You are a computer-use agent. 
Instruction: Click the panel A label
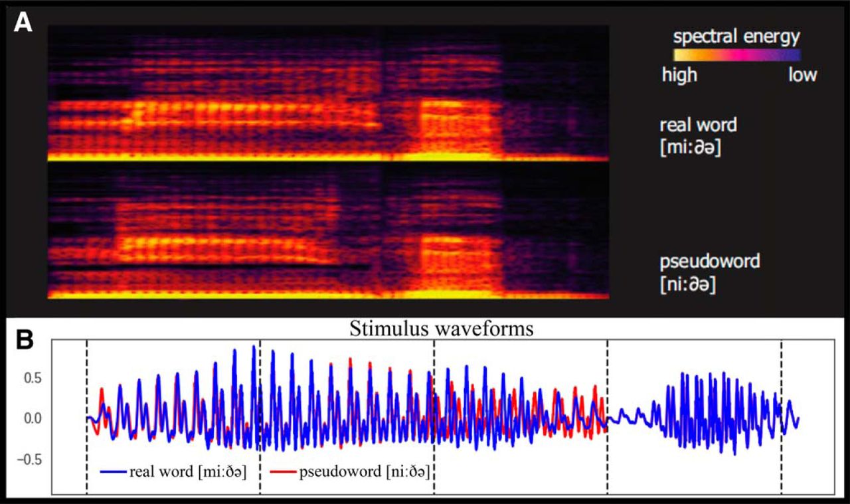pos(25,25)
